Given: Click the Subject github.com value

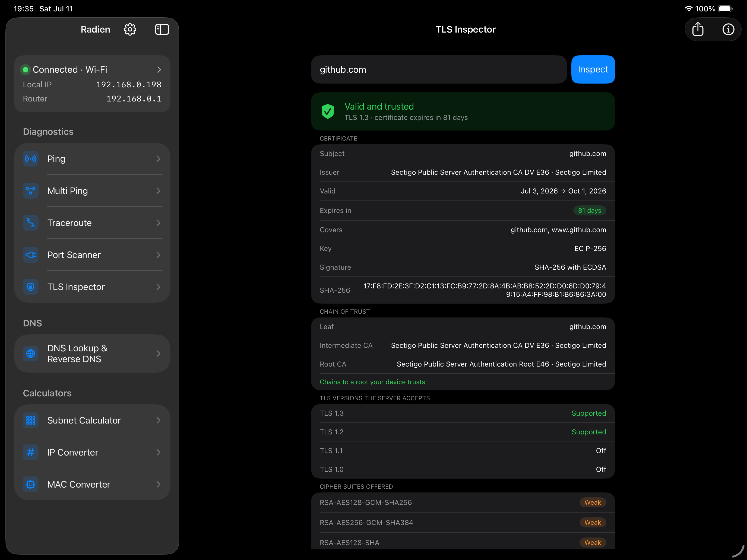Looking at the screenshot, I should pyautogui.click(x=588, y=154).
